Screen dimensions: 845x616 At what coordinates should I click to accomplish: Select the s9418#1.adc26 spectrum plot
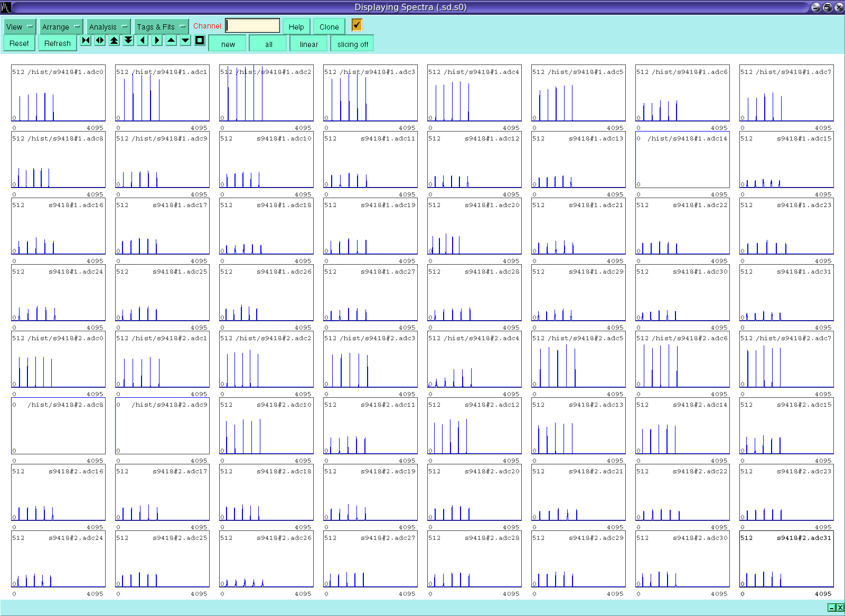point(266,293)
